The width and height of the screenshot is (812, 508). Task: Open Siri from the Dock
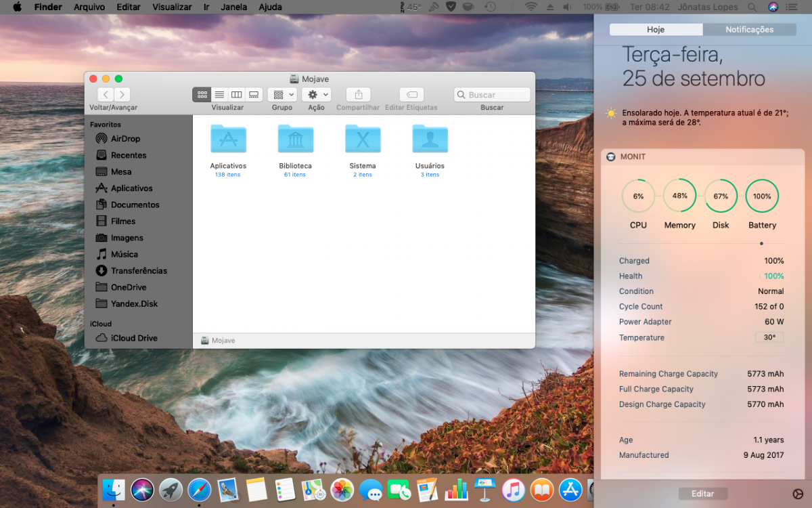pos(142,490)
